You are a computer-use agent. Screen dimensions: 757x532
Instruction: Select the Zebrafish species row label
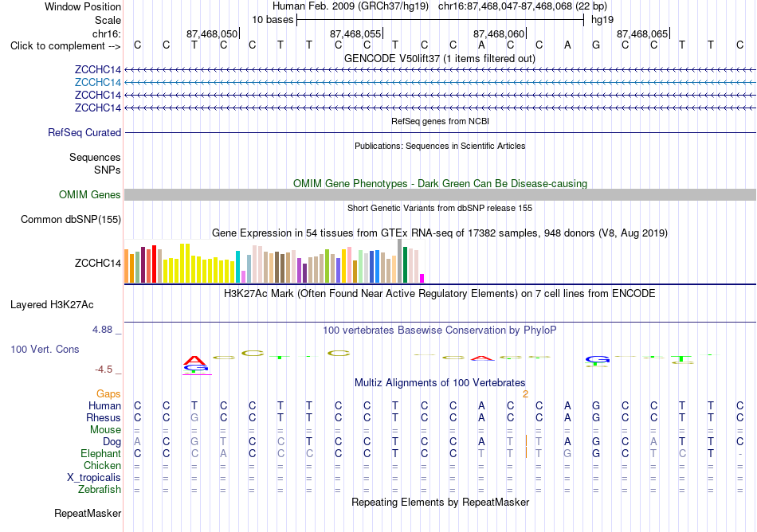tap(100, 490)
